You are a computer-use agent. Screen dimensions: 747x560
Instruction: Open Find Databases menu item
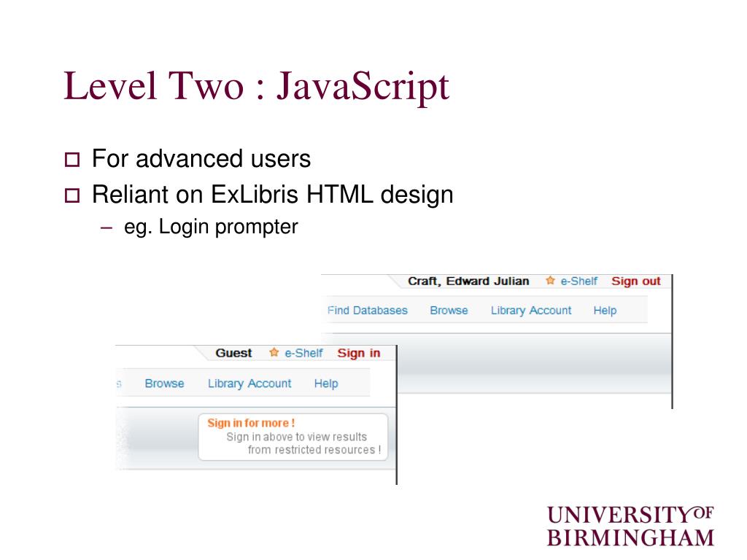pyautogui.click(x=368, y=311)
